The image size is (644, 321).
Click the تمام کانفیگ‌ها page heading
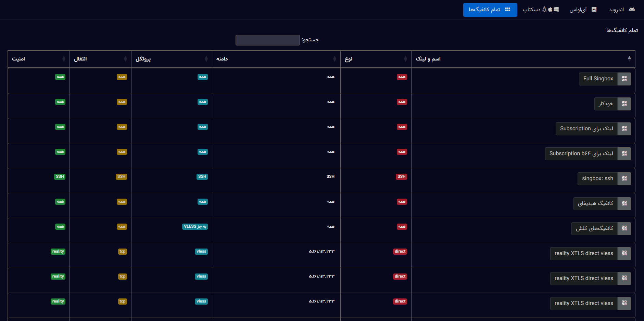(622, 30)
